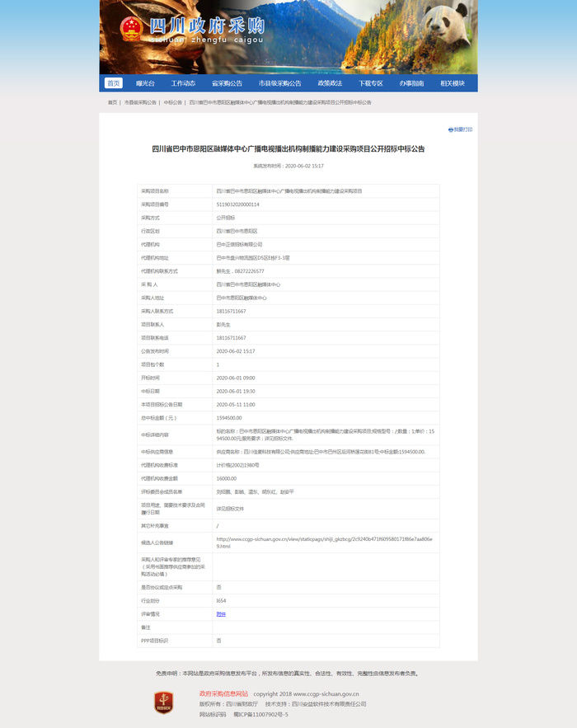The height and width of the screenshot is (728, 577).
Task: Click phone 18116711667 in 项目联系电话 row
Action: 231,337
